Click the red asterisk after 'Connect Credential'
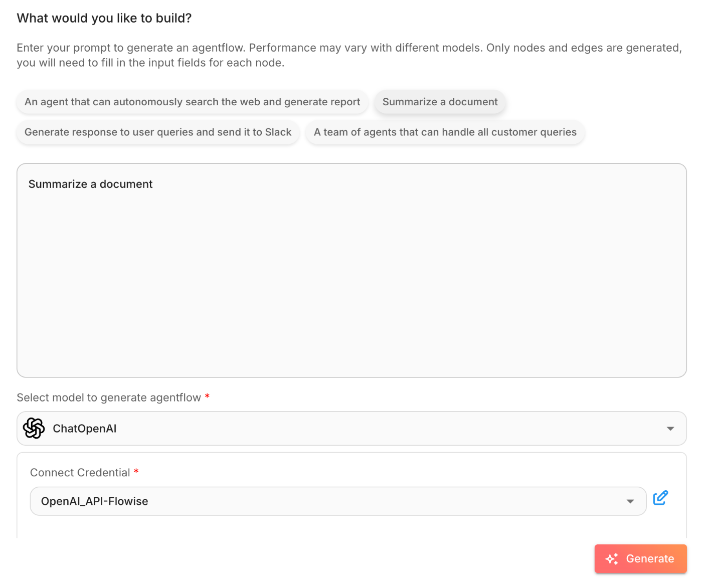This screenshot has height=588, width=702. [x=136, y=472]
